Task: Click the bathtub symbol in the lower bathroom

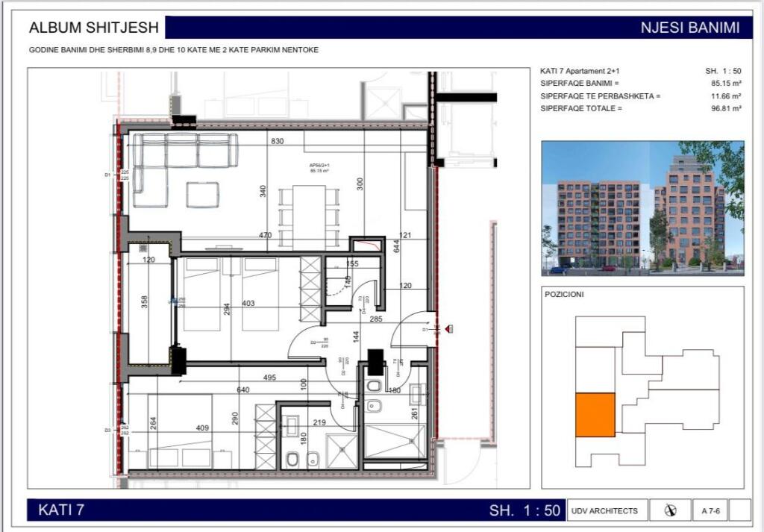Action: click(x=394, y=440)
